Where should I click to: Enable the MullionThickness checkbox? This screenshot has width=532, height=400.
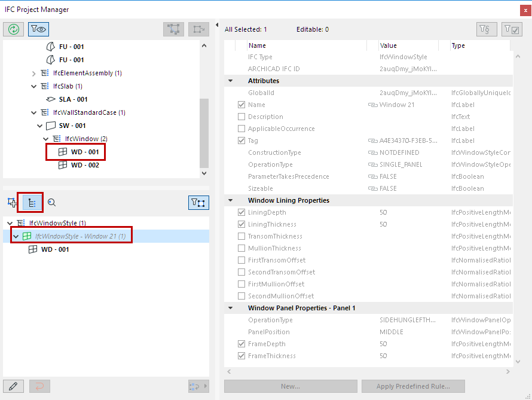coord(241,248)
